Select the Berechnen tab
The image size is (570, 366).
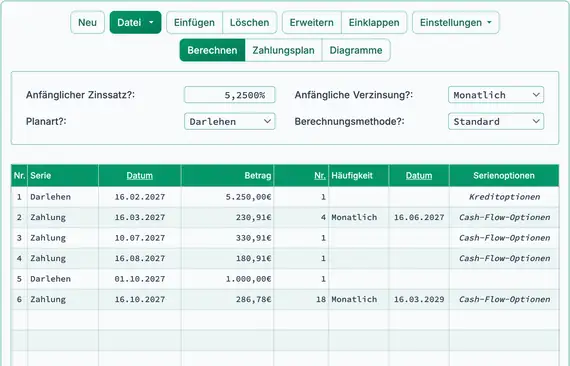pos(212,50)
